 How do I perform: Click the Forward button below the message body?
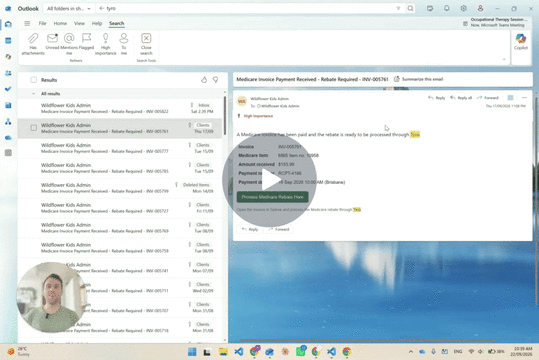click(278, 229)
